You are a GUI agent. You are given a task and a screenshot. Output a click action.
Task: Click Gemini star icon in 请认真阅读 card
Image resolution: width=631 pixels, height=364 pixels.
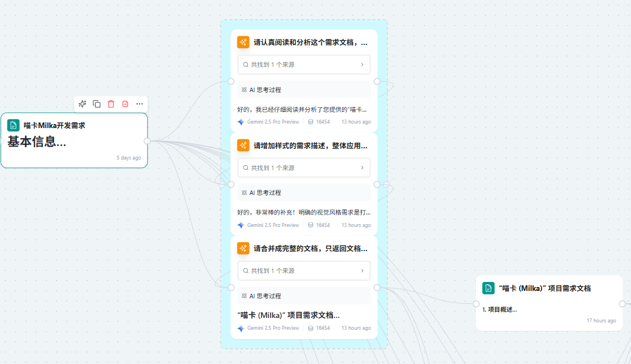pyautogui.click(x=241, y=122)
